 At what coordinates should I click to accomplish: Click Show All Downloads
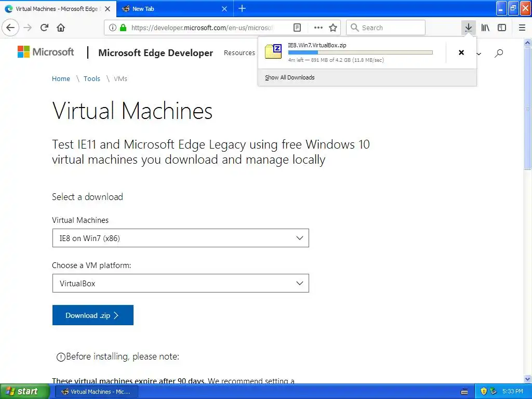pyautogui.click(x=290, y=77)
